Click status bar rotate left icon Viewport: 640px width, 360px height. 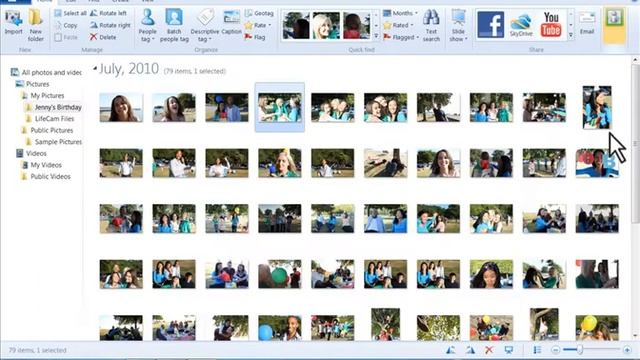pos(451,350)
